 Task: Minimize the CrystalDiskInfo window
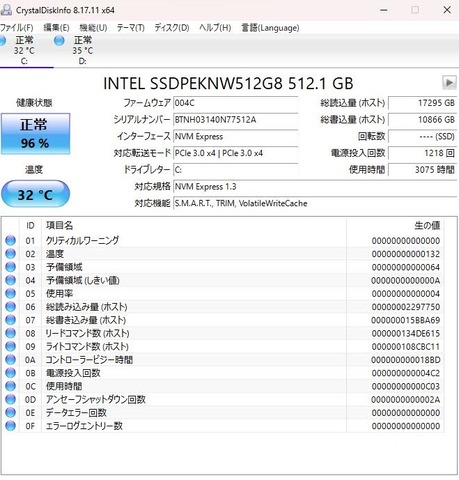click(x=384, y=10)
